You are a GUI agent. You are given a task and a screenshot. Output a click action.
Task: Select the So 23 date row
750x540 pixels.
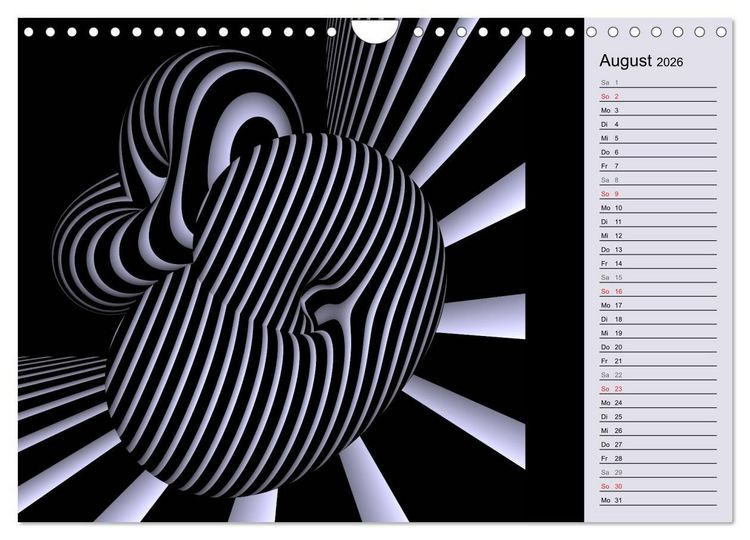tap(658, 388)
